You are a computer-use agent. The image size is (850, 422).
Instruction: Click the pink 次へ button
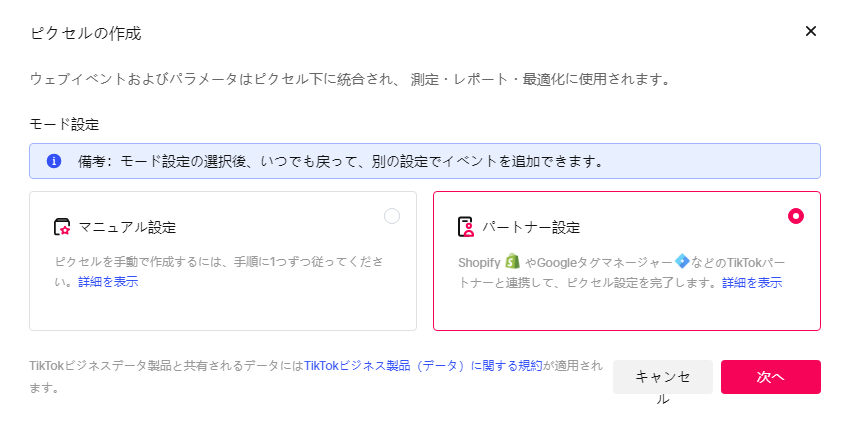coord(770,377)
